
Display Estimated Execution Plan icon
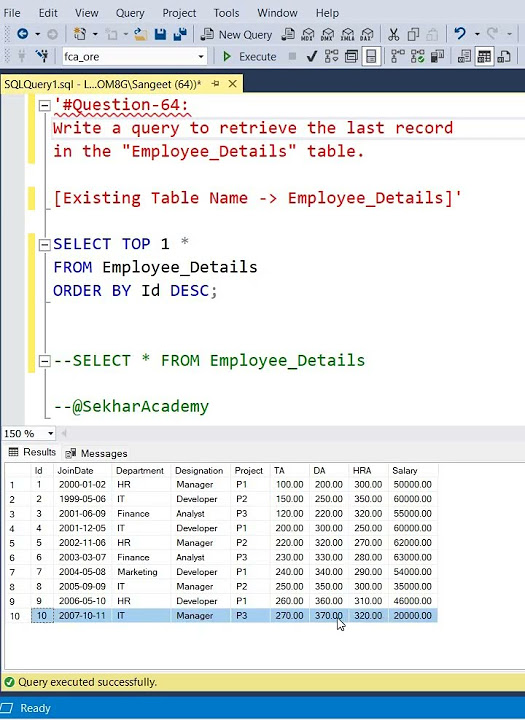click(x=331, y=56)
